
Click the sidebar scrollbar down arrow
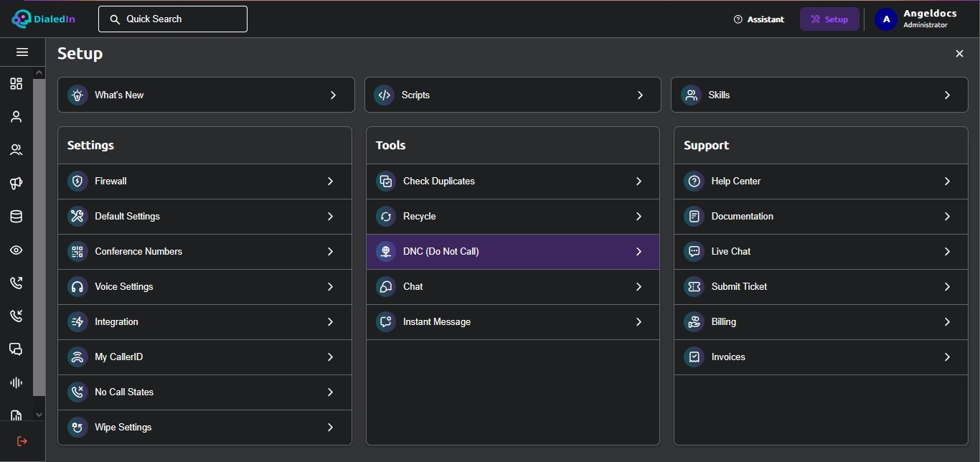39,415
